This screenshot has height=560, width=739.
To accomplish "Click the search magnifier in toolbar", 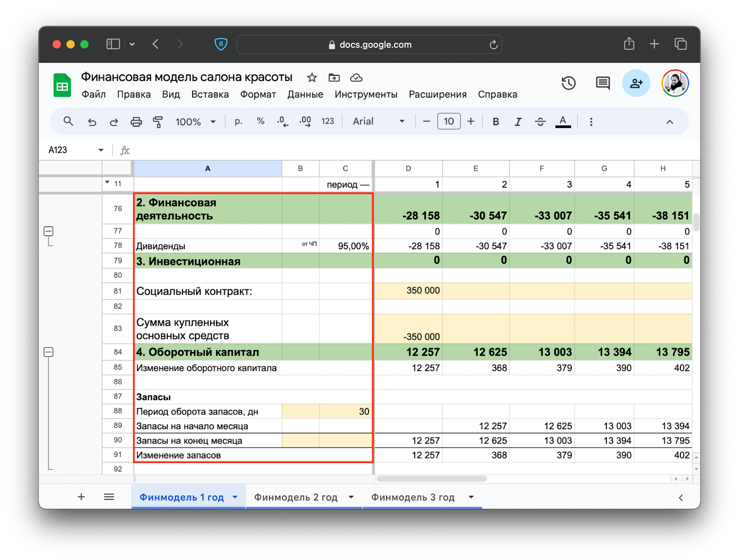I will pyautogui.click(x=68, y=122).
